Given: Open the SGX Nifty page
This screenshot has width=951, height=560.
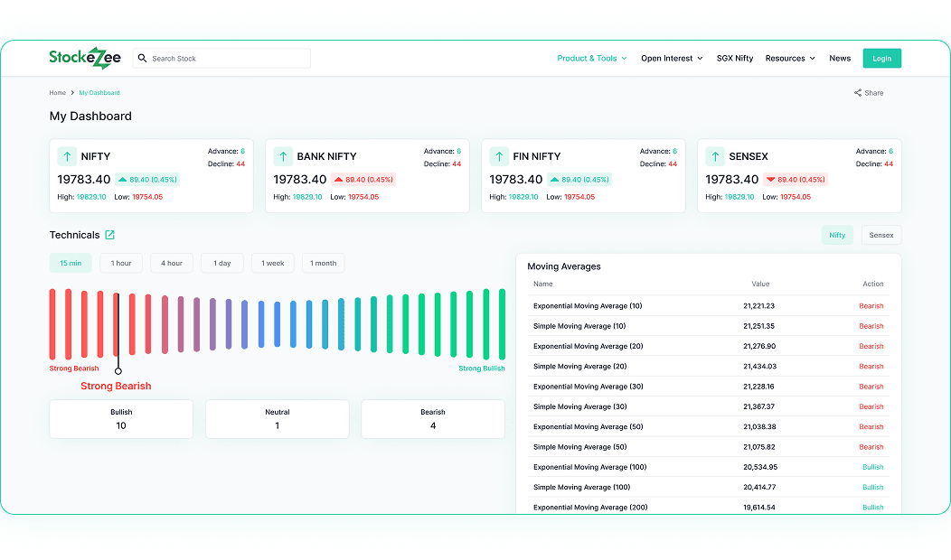Looking at the screenshot, I should click(735, 58).
